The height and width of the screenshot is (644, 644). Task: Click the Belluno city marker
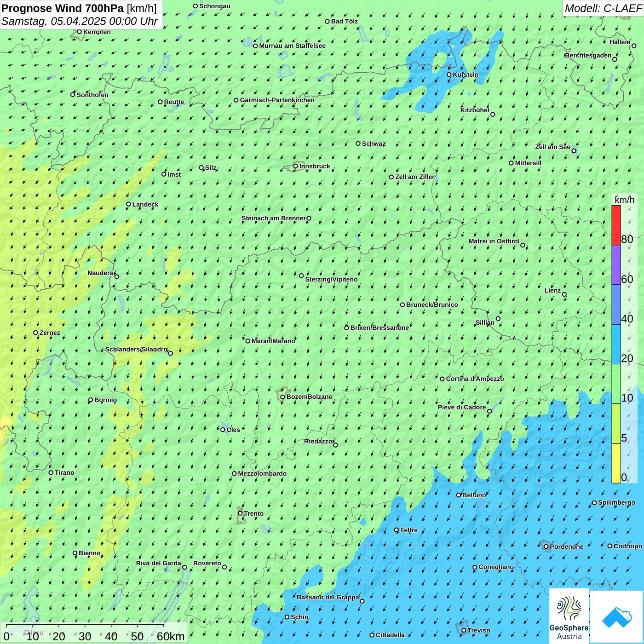[x=458, y=495]
